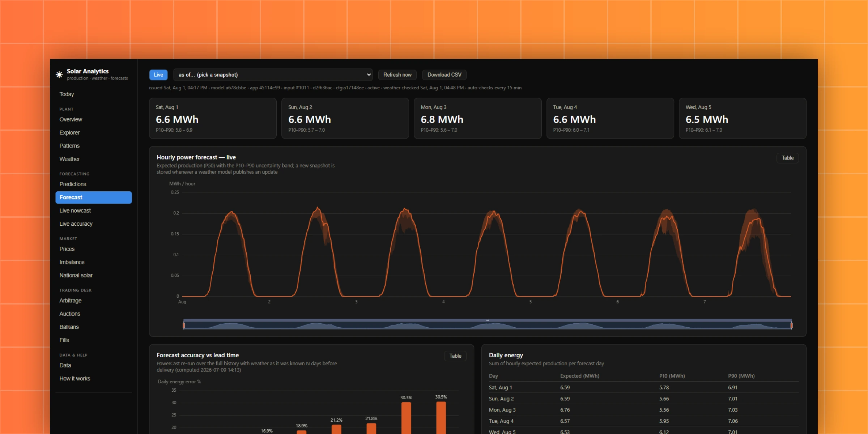Click the chart range slider overview track

click(x=488, y=325)
